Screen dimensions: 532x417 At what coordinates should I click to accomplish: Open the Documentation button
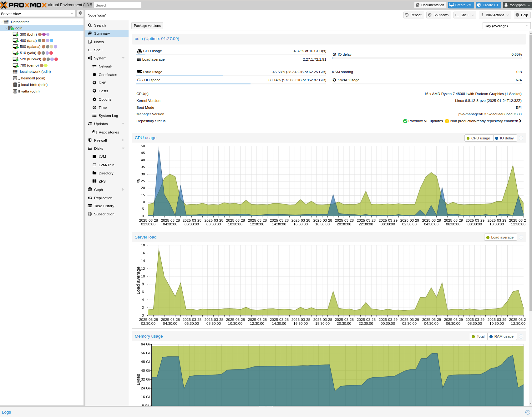430,5
